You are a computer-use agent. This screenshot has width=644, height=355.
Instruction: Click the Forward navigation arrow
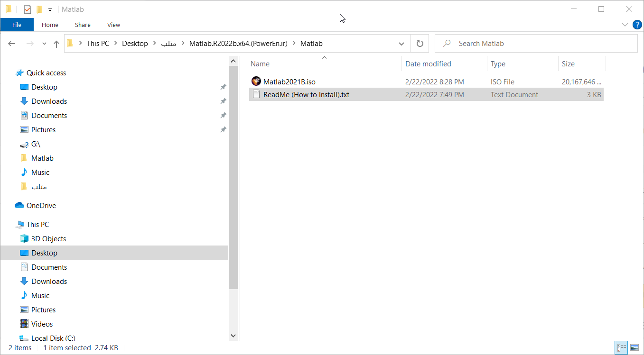click(x=29, y=44)
